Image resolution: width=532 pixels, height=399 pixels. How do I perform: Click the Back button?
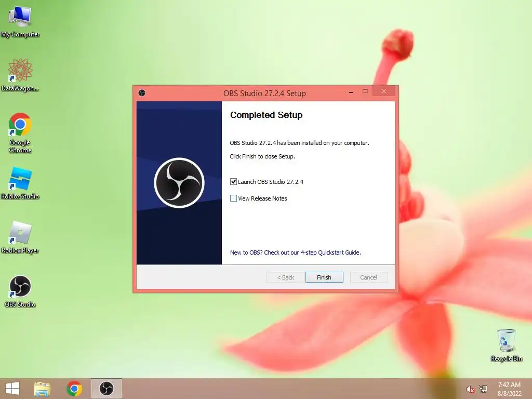[x=285, y=277]
